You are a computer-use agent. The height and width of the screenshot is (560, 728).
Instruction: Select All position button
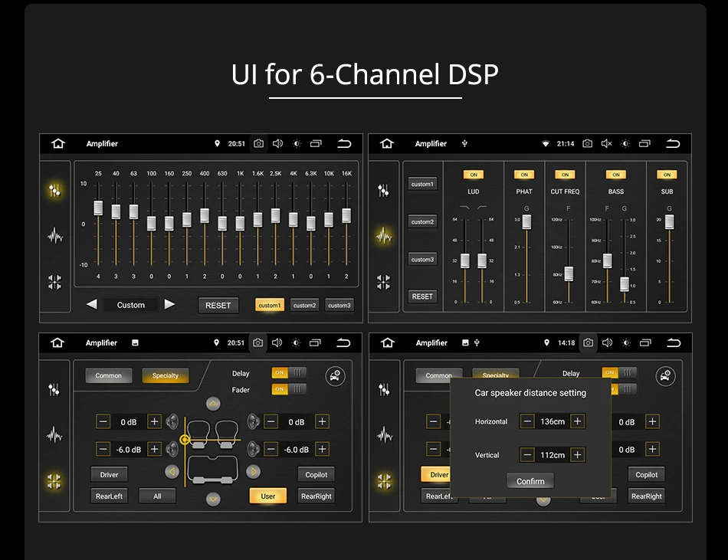(157, 496)
